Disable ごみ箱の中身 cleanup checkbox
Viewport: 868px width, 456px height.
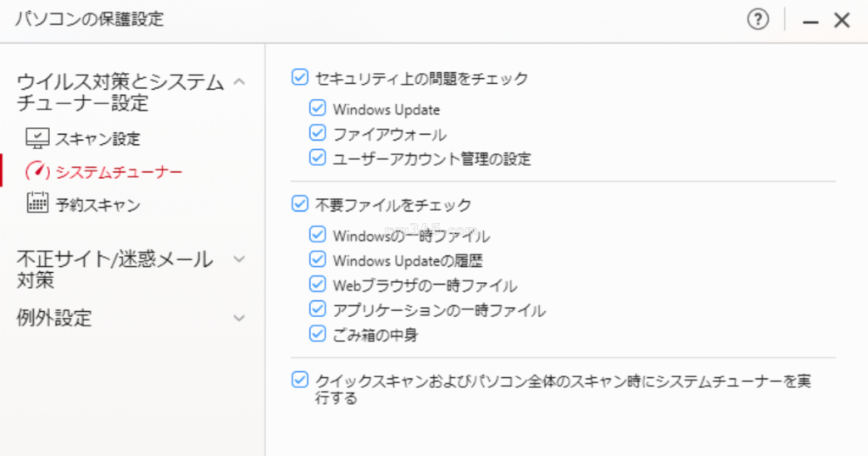click(317, 334)
